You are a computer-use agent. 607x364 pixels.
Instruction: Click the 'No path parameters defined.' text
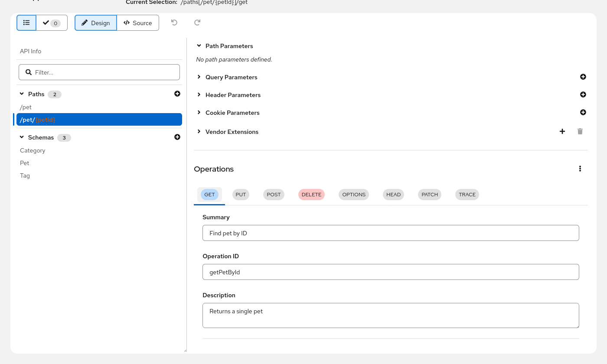(234, 59)
